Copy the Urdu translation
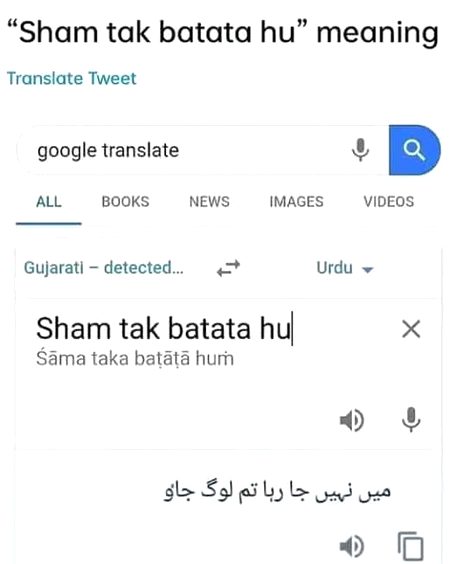The width and height of the screenshot is (450, 564). click(410, 546)
